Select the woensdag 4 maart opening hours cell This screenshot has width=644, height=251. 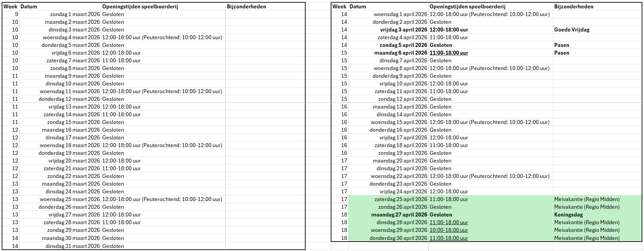coord(162,38)
